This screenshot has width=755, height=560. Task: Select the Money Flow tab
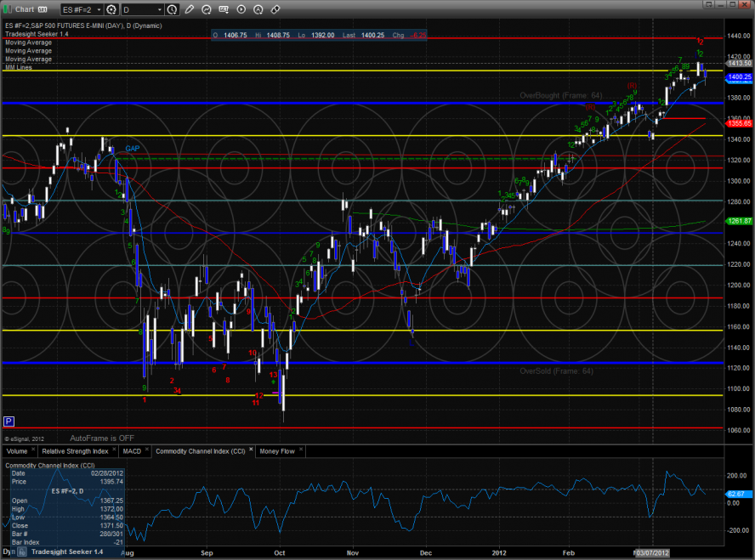tap(276, 451)
